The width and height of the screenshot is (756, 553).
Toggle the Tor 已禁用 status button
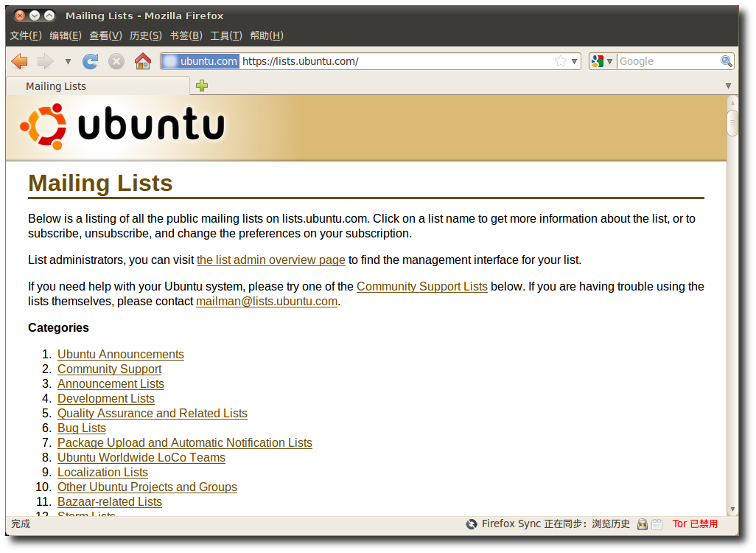[x=696, y=524]
